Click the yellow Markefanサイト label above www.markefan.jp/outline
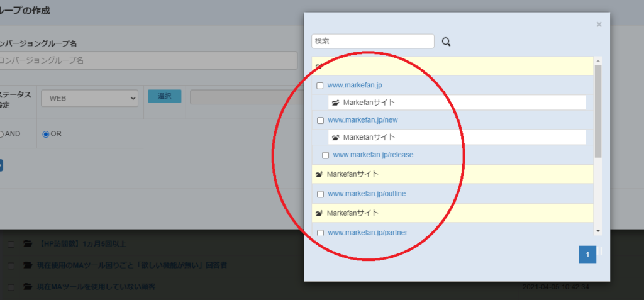 point(352,174)
